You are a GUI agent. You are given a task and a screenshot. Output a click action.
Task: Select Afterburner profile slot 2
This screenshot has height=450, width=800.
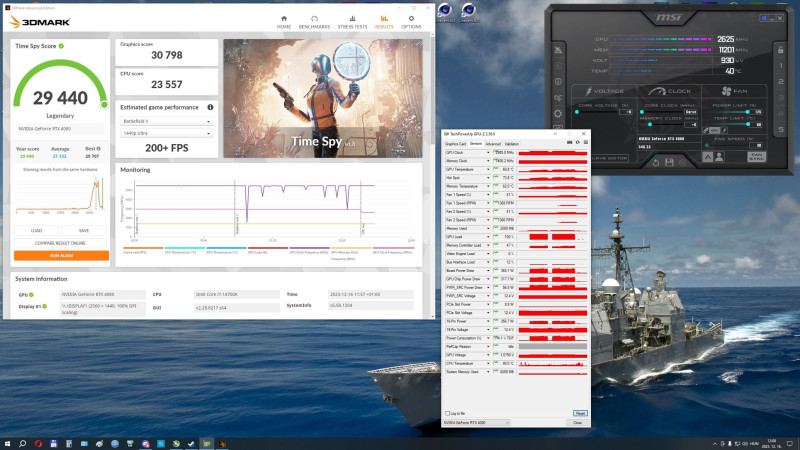click(781, 82)
